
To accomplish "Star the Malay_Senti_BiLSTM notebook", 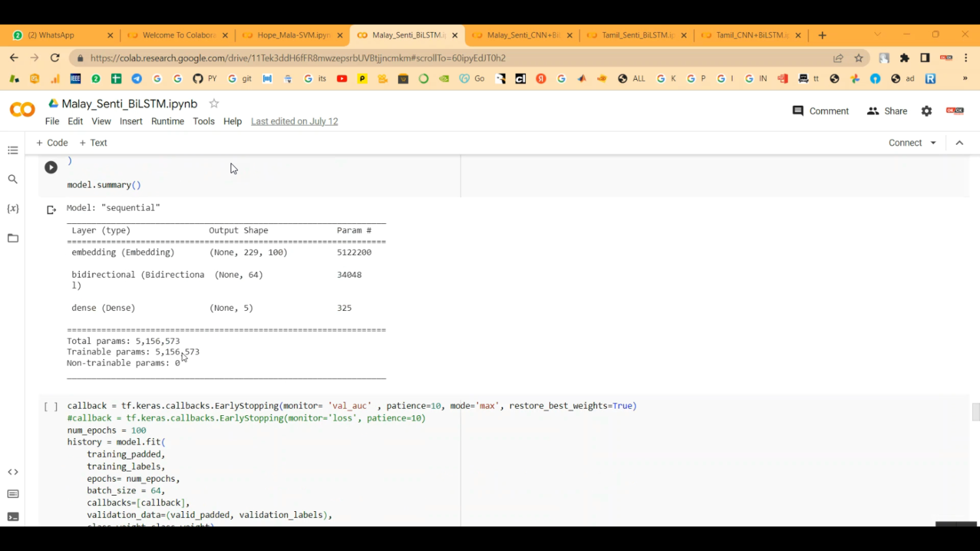I will coord(214,103).
